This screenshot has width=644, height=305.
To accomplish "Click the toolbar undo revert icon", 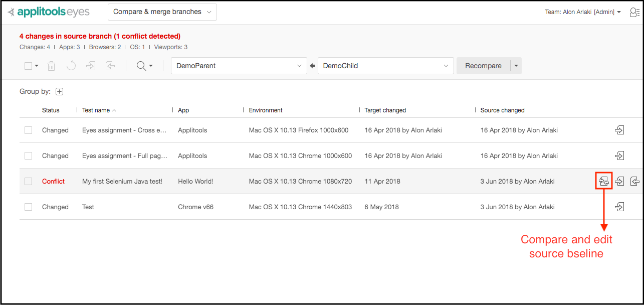I will (71, 66).
